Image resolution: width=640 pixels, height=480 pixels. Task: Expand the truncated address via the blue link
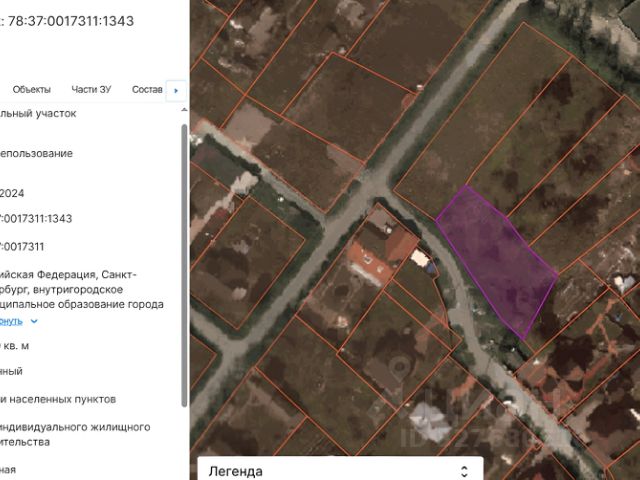tap(11, 321)
